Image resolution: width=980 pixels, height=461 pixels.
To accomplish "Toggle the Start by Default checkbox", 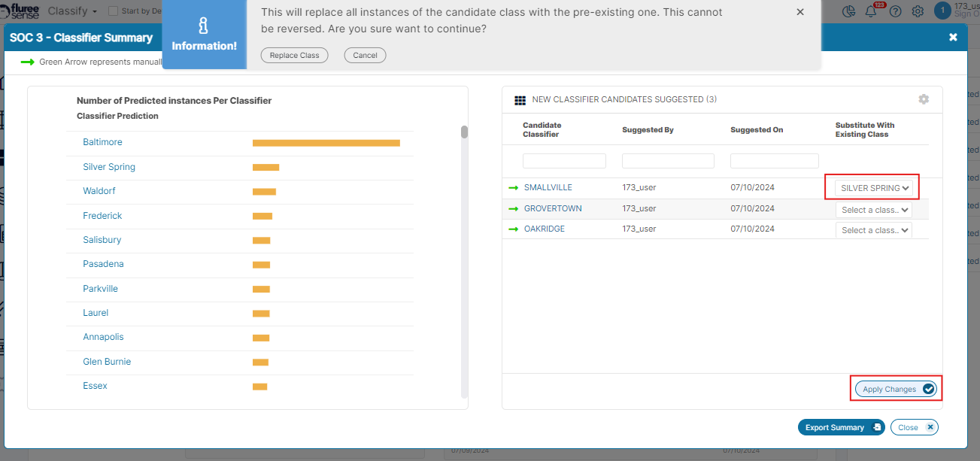I will [x=114, y=11].
